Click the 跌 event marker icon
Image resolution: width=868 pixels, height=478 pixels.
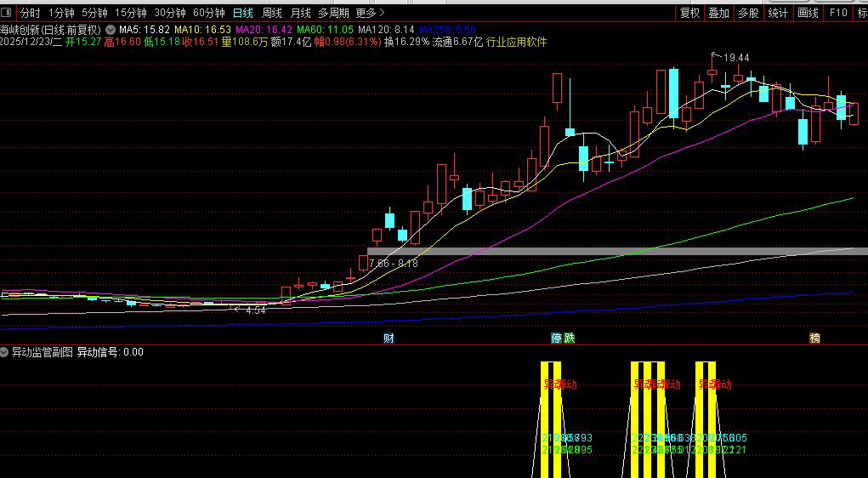570,339
